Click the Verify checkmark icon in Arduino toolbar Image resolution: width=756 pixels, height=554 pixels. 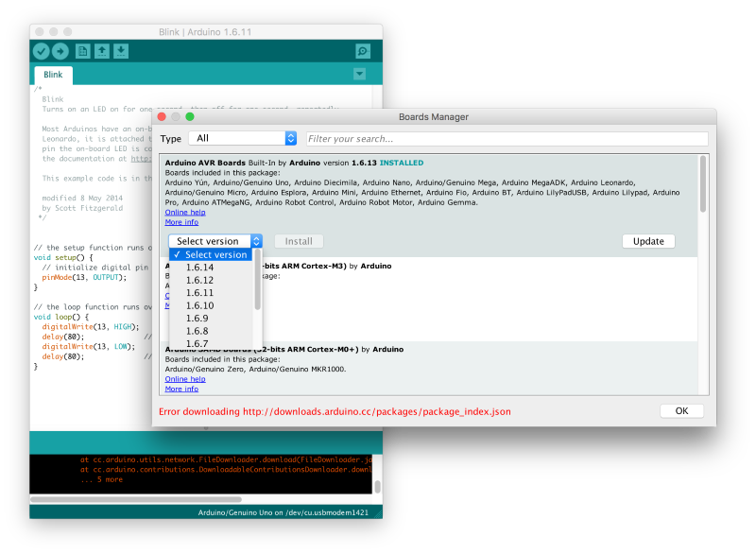41,51
